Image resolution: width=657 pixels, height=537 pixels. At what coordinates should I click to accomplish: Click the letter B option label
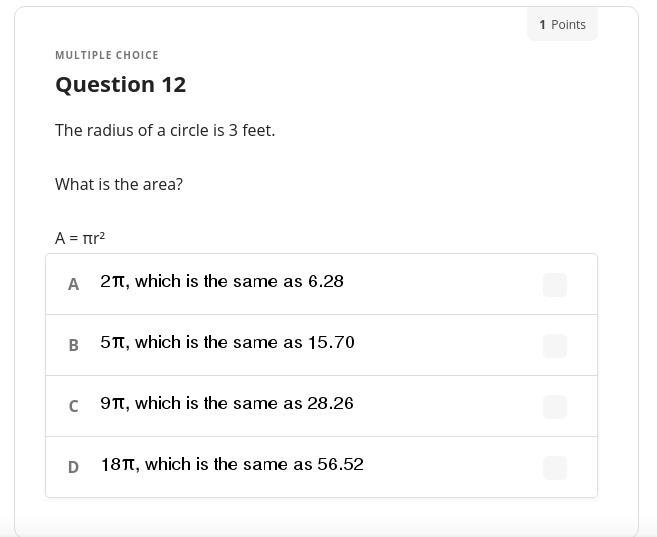[x=73, y=346]
